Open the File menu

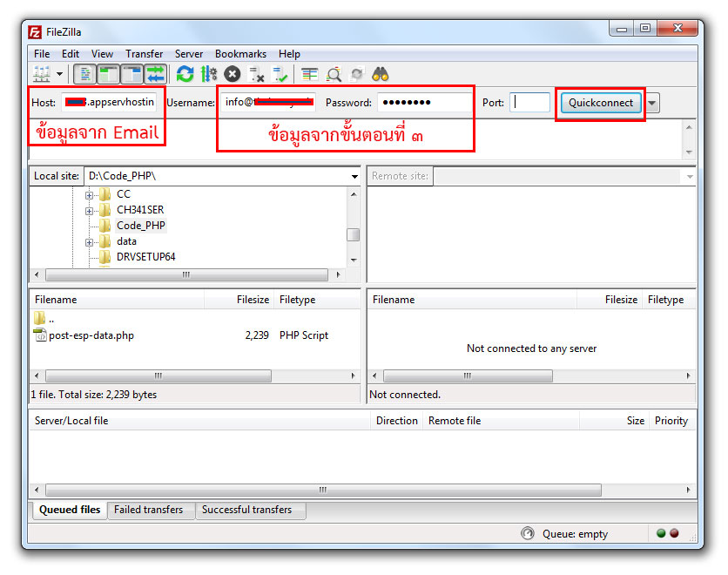click(x=42, y=54)
